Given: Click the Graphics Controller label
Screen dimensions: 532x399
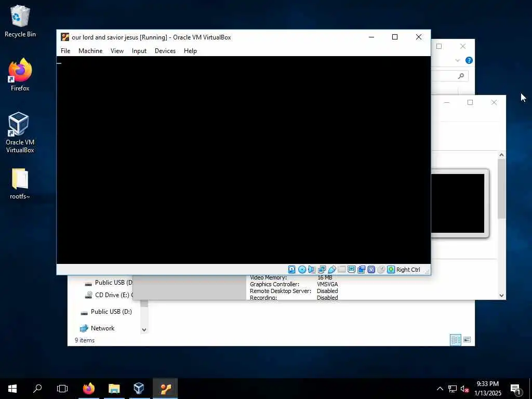Looking at the screenshot, I should (274, 284).
